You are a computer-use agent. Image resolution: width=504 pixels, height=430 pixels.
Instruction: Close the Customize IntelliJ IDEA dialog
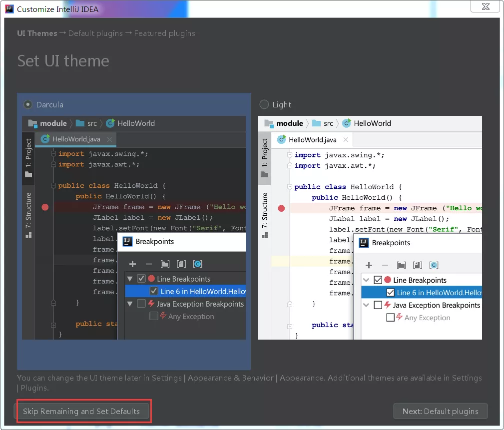pos(486,6)
